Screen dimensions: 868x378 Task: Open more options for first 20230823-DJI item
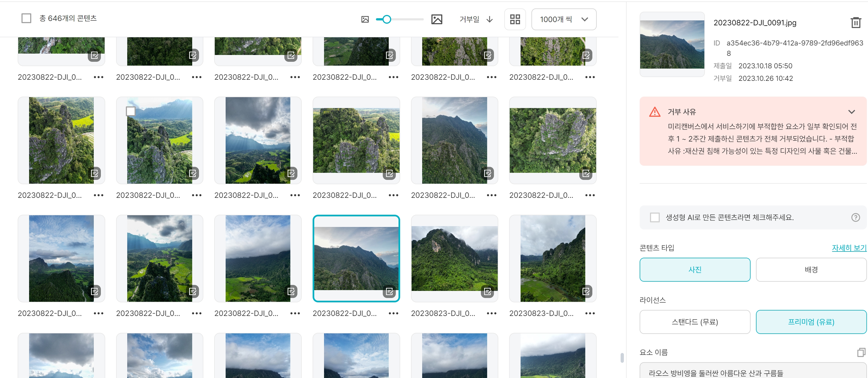click(x=491, y=313)
